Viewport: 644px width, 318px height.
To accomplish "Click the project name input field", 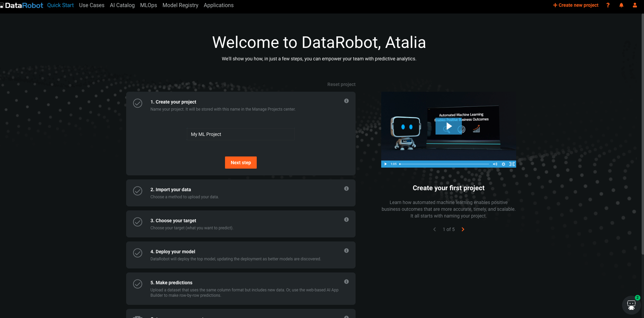I will tap(241, 134).
